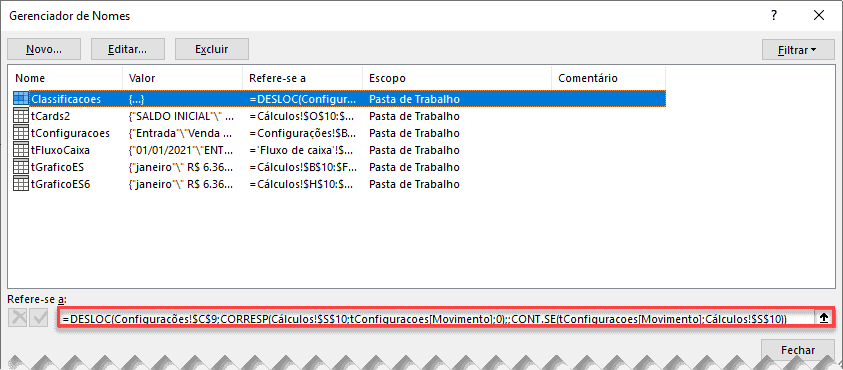Click Pasta de Trabalho in tCards2 row
843x370 pixels.
click(414, 116)
